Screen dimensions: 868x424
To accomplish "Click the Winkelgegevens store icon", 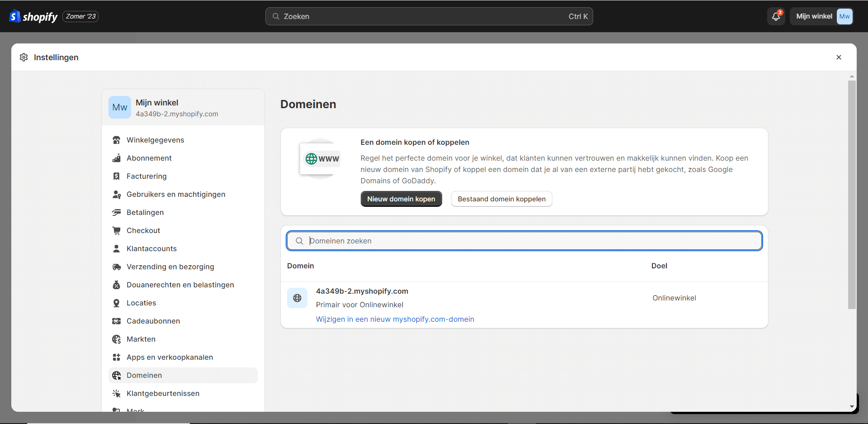I will coord(116,140).
